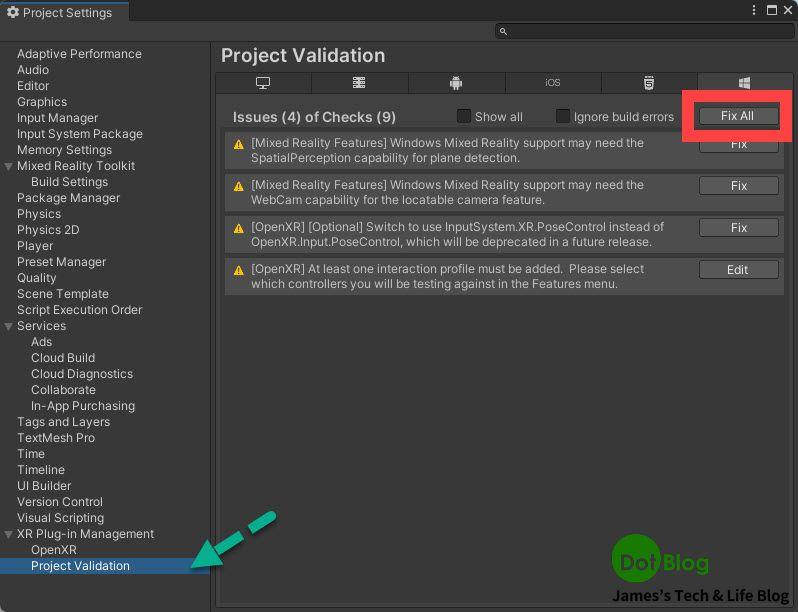Screen dimensions: 798x612
Task: Click the search magnifier icon
Action: click(x=503, y=32)
